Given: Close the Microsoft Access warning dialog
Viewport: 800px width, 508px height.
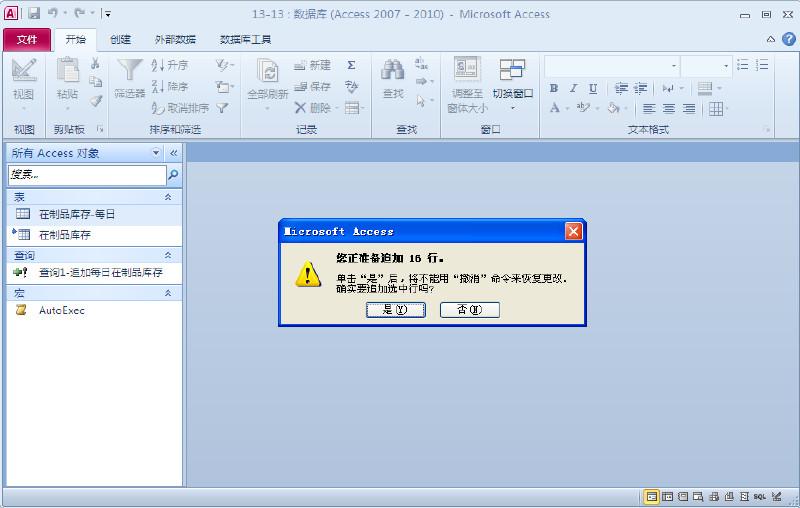Looking at the screenshot, I should pos(573,232).
